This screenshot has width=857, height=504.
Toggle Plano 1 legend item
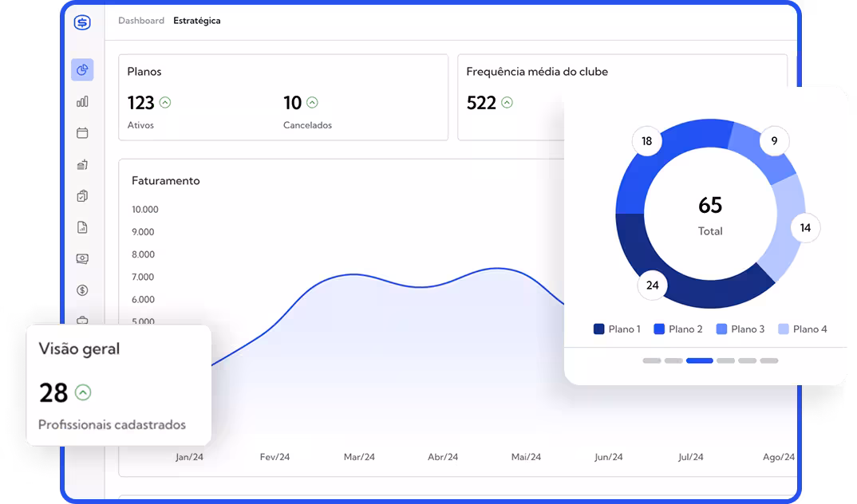coord(617,329)
